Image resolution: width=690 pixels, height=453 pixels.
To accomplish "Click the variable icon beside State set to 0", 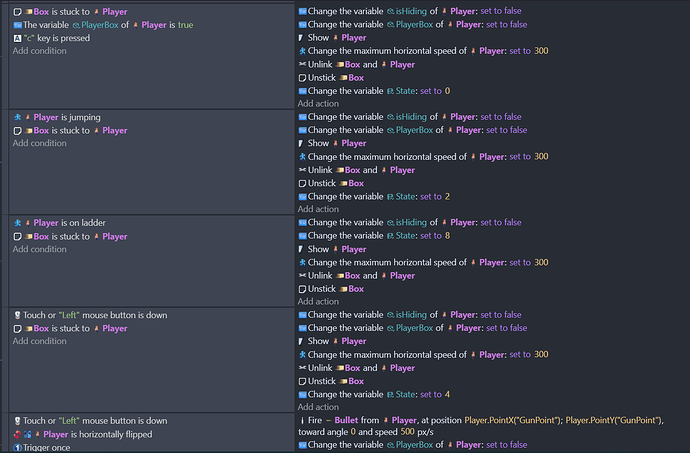I will point(303,91).
